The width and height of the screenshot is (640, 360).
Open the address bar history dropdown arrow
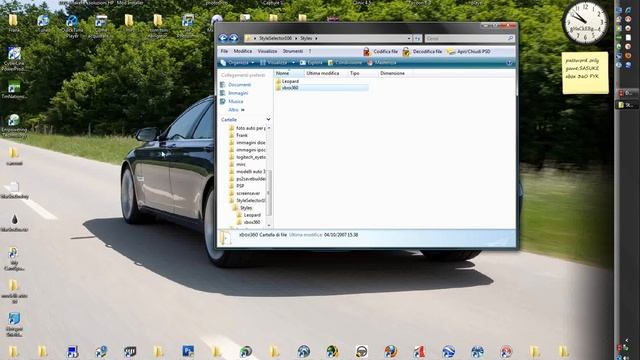409,38
